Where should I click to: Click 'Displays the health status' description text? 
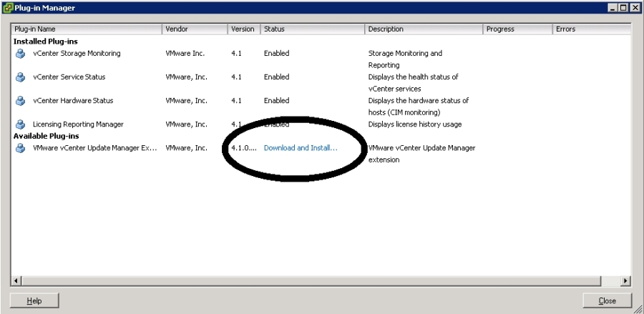coord(413,83)
